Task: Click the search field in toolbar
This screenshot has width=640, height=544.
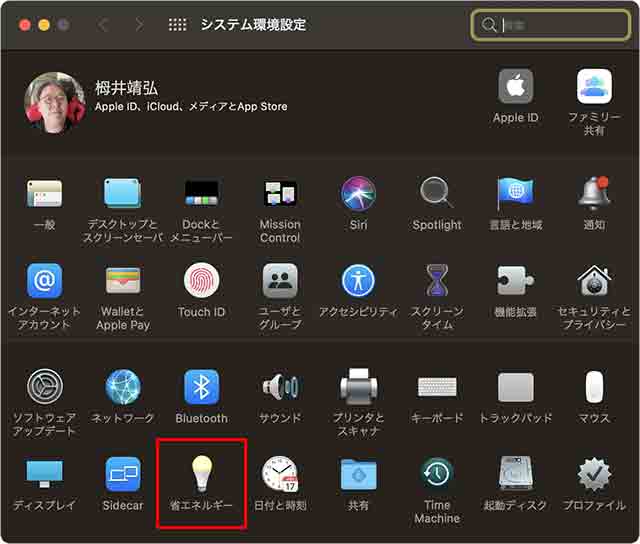Action: [550, 25]
